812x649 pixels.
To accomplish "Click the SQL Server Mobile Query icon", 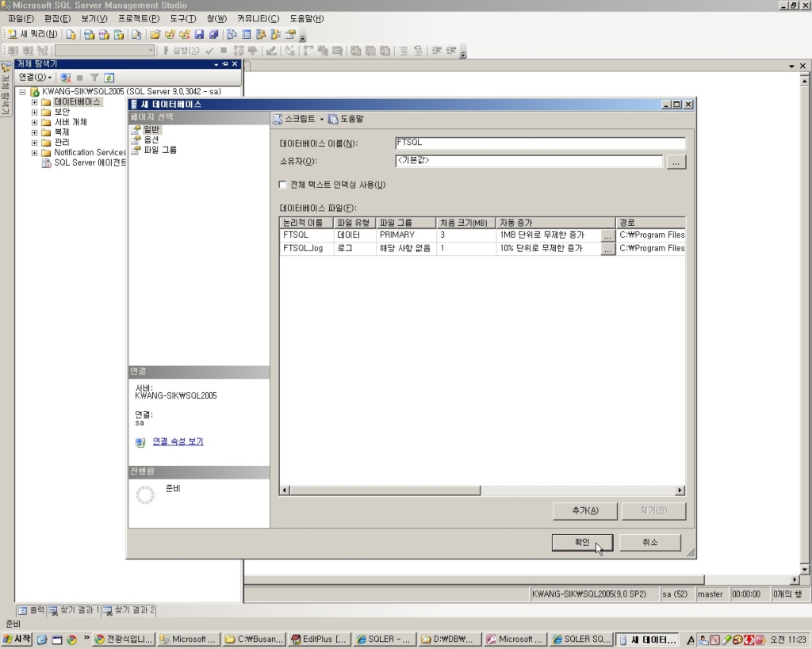I will point(136,35).
